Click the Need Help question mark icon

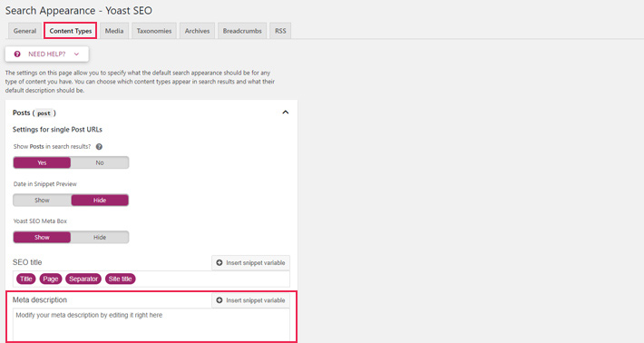click(x=17, y=54)
